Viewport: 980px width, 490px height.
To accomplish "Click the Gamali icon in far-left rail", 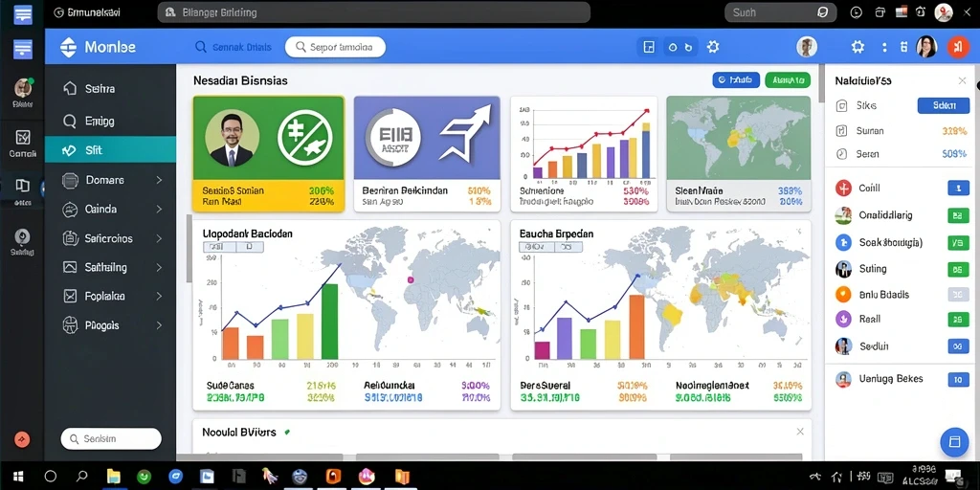I will point(23,138).
